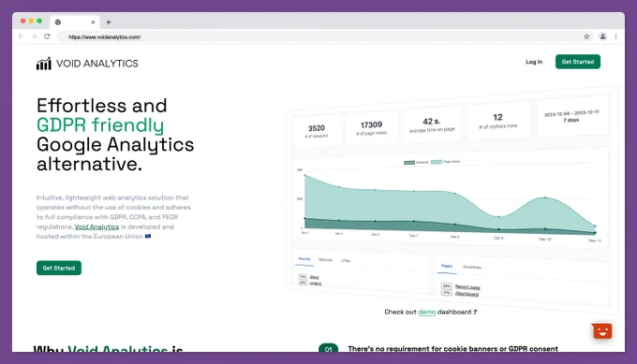This screenshot has height=364, width=637.
Task: Select UTMs tab in dashboard preview
Action: click(x=346, y=260)
